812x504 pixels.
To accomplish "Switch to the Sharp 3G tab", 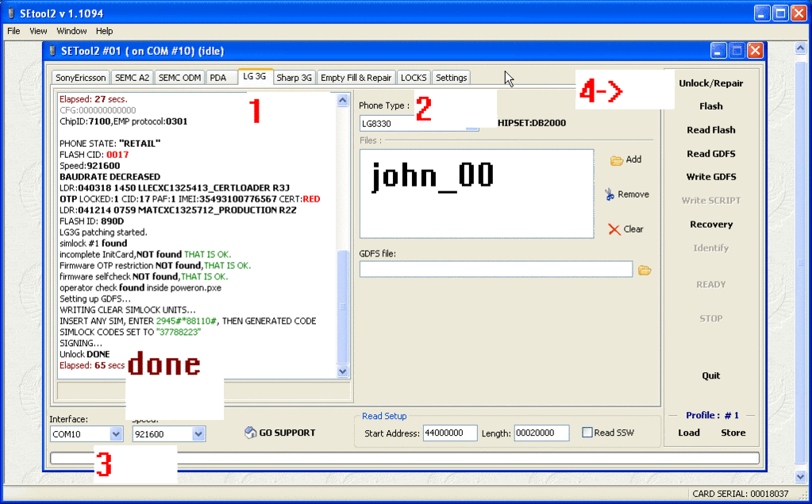I will [294, 78].
